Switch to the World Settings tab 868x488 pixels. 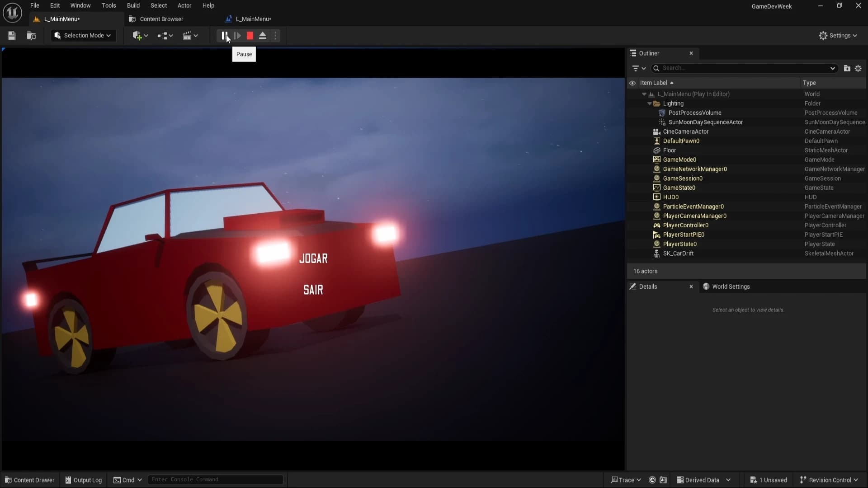pyautogui.click(x=730, y=286)
